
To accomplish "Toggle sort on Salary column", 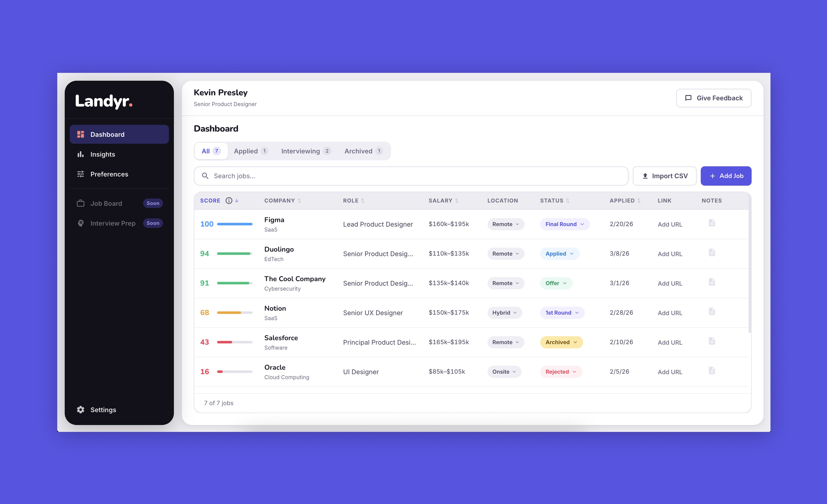I will (x=456, y=201).
